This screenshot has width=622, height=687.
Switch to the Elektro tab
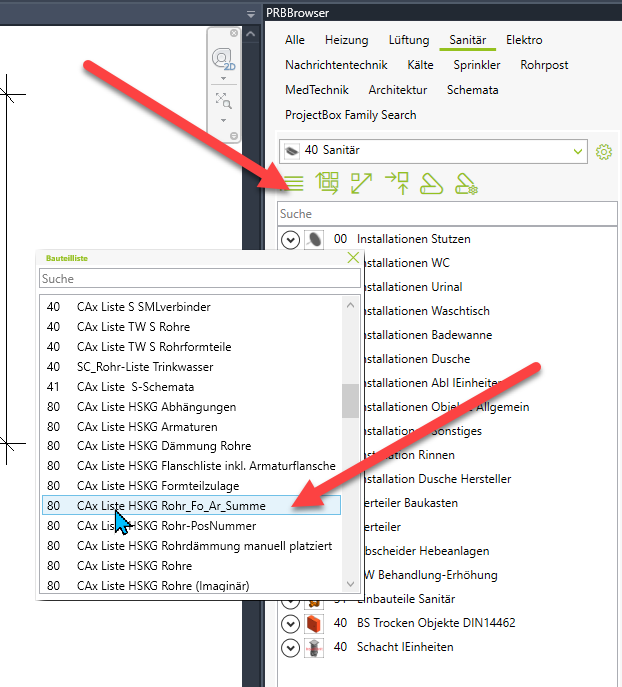(524, 40)
